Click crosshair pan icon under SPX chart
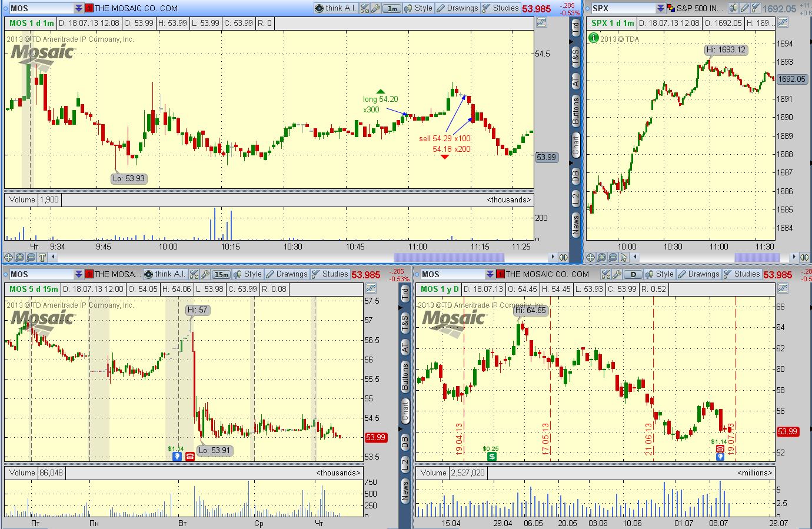Image resolution: width=812 pixels, height=529 pixels. (591, 257)
